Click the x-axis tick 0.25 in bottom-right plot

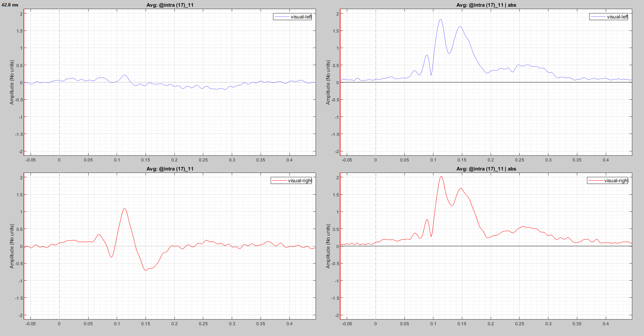click(520, 324)
